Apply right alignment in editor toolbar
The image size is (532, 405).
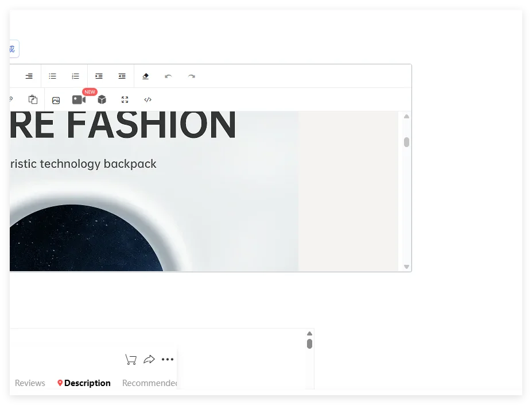coord(29,76)
